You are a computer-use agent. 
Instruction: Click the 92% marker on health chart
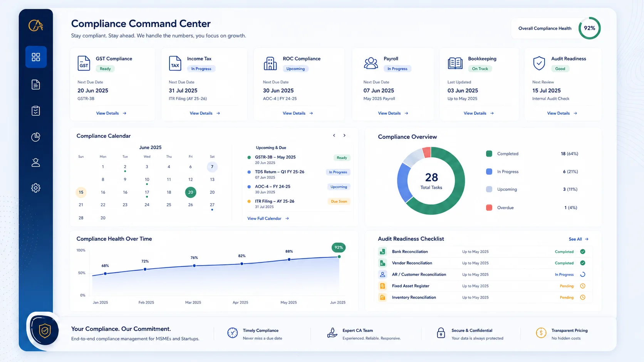339,248
